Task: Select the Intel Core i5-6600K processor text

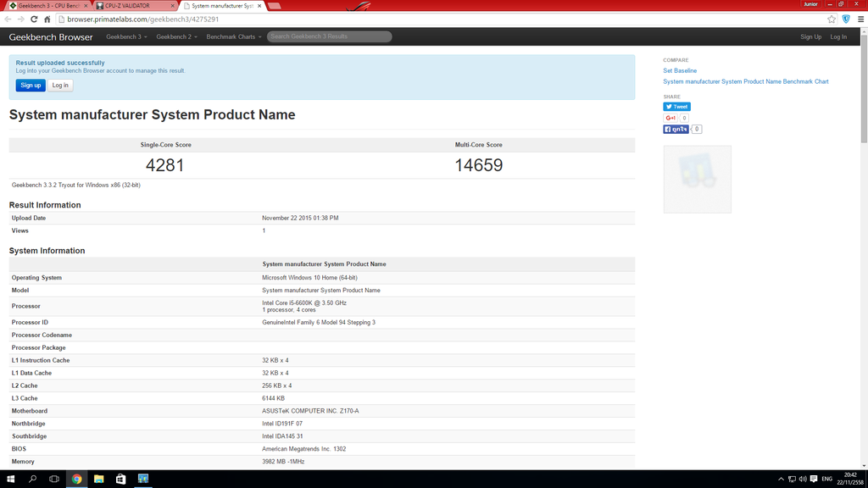Action: click(304, 303)
